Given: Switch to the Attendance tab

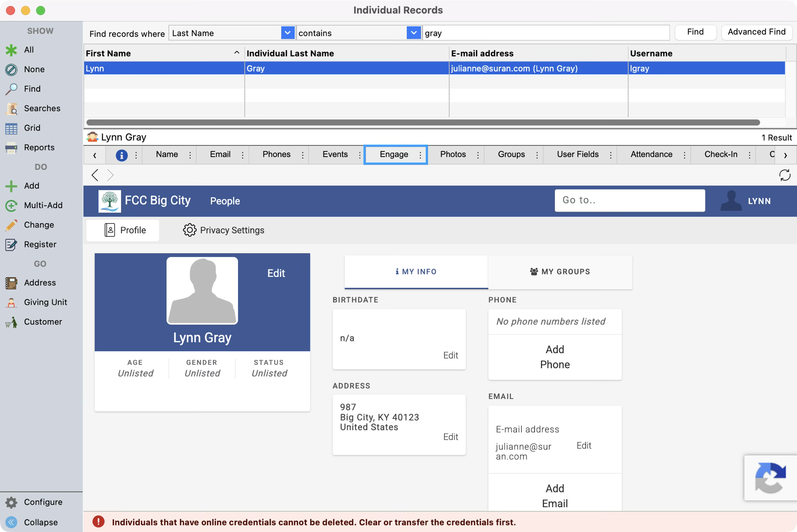Looking at the screenshot, I should [651, 154].
